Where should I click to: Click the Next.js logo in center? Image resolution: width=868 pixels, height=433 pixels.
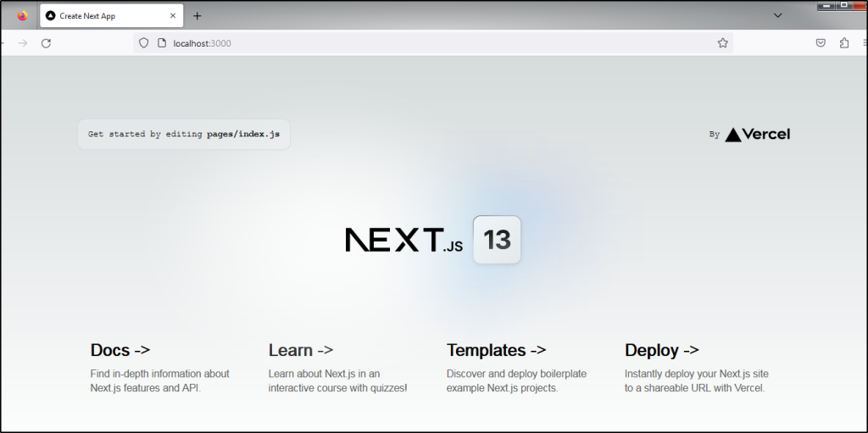[x=403, y=240]
